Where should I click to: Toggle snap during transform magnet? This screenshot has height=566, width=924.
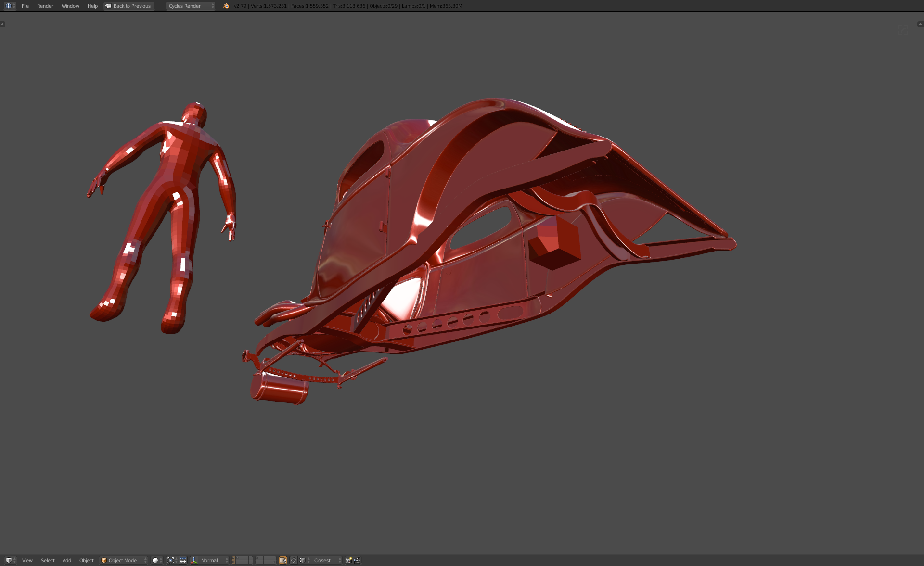(293, 560)
